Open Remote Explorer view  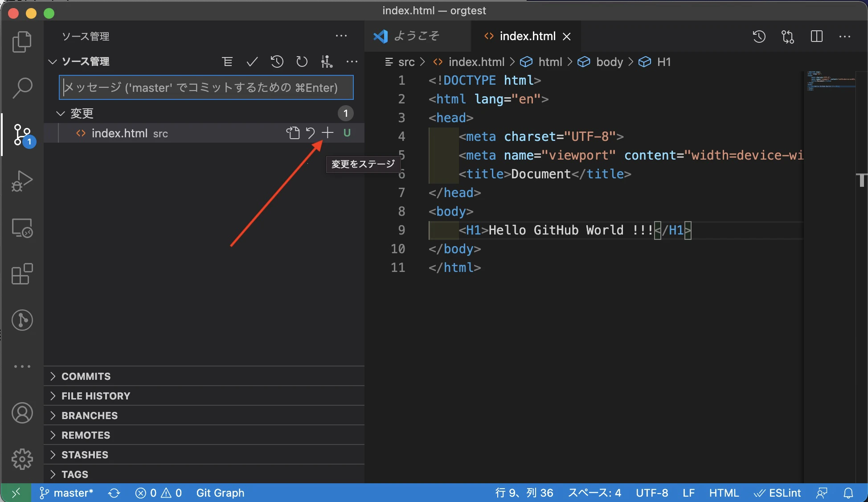tap(22, 228)
